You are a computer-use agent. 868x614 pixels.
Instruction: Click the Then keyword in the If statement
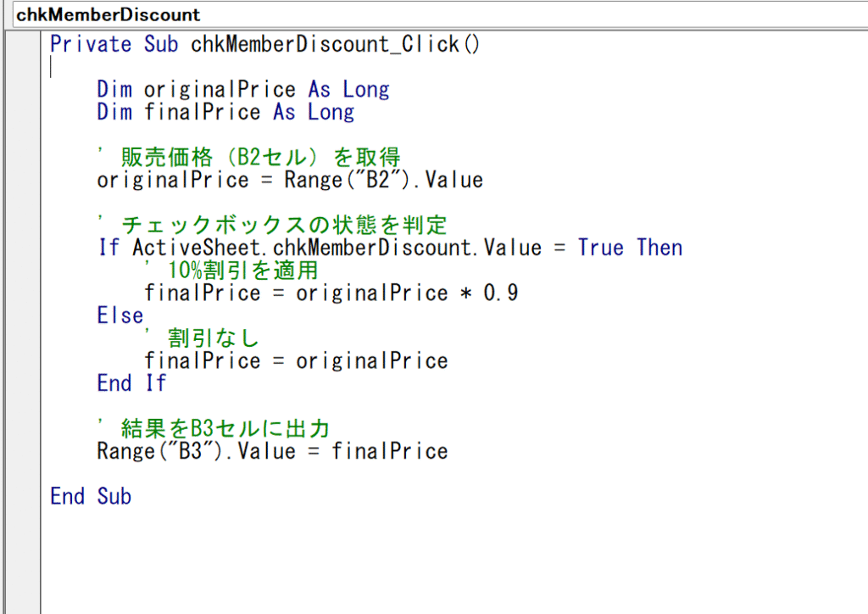[x=659, y=248]
